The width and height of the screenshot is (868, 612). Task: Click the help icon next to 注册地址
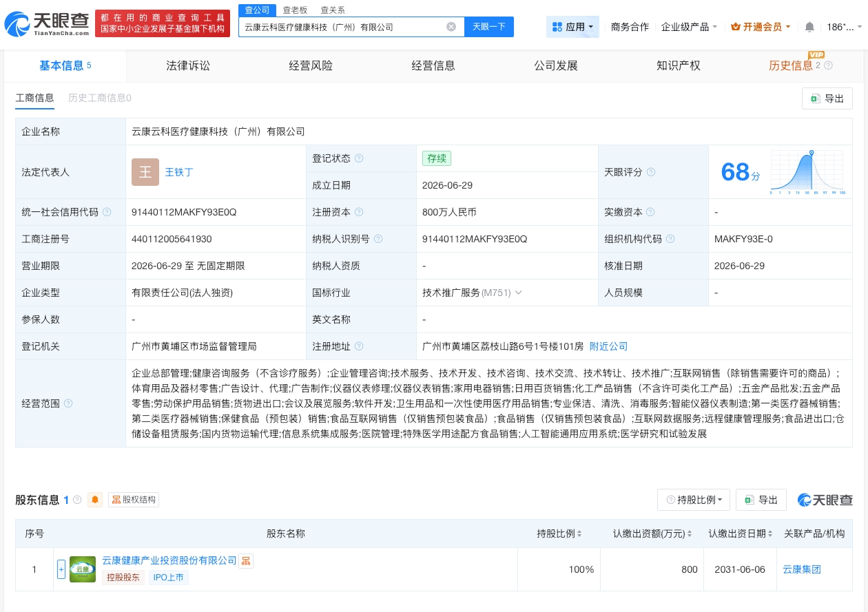point(359,346)
